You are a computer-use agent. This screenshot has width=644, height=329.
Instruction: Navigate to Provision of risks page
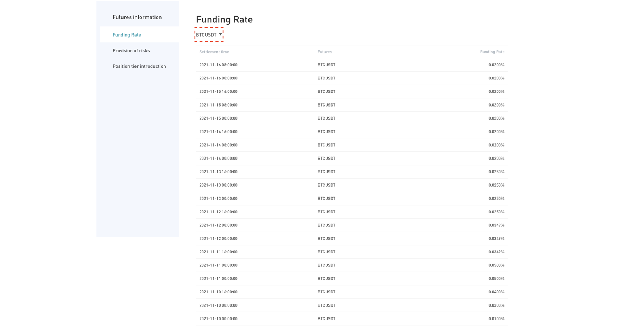point(131,50)
